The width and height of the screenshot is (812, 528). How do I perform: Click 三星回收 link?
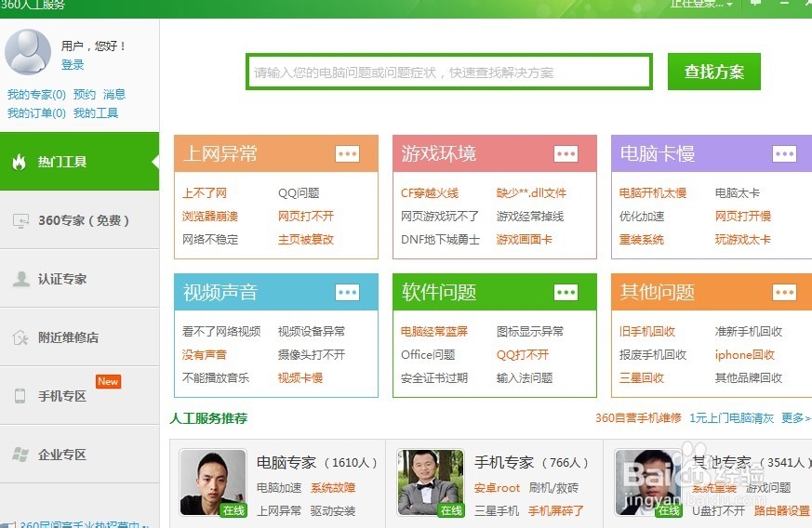641,378
